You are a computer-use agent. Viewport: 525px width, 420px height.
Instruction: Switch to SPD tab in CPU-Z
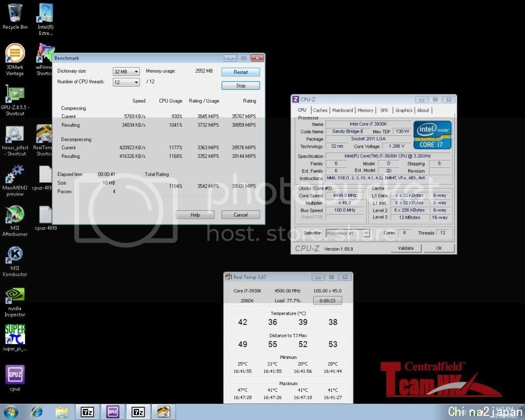point(384,110)
